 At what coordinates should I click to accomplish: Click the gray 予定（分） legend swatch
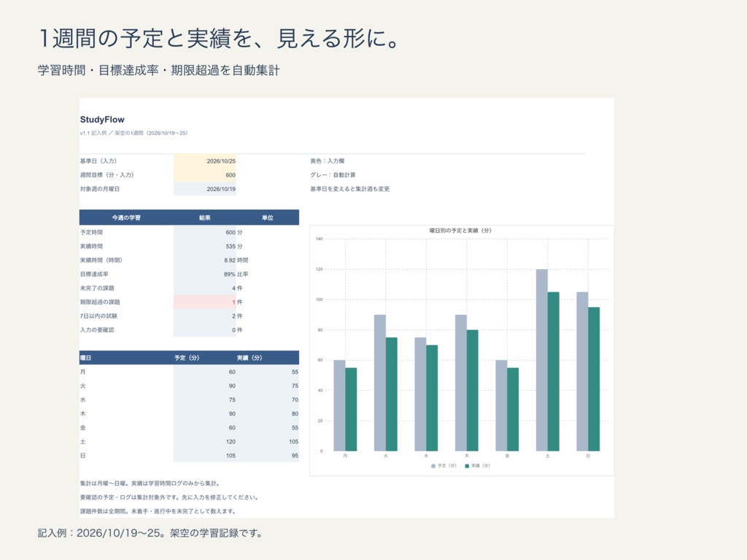coord(433,466)
